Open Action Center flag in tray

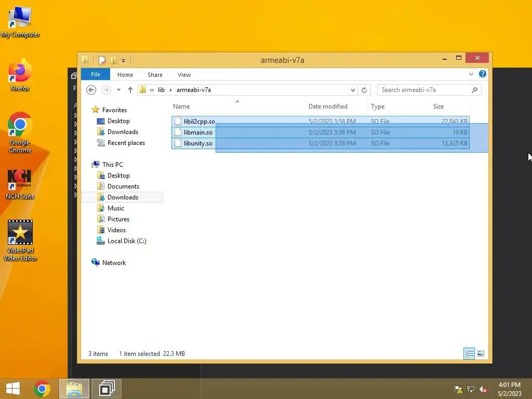pyautogui.click(x=458, y=389)
